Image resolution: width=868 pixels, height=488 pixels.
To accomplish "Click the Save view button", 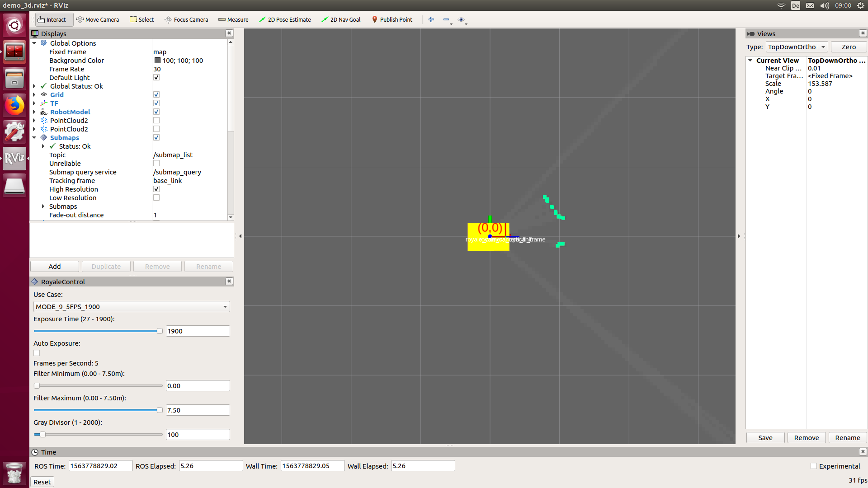I will pos(765,437).
